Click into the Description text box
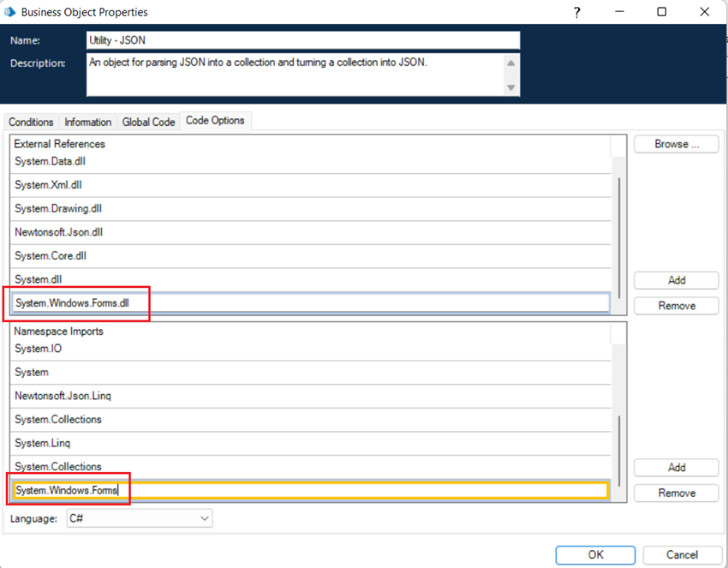Viewport: 728px width, 568px height. point(295,75)
